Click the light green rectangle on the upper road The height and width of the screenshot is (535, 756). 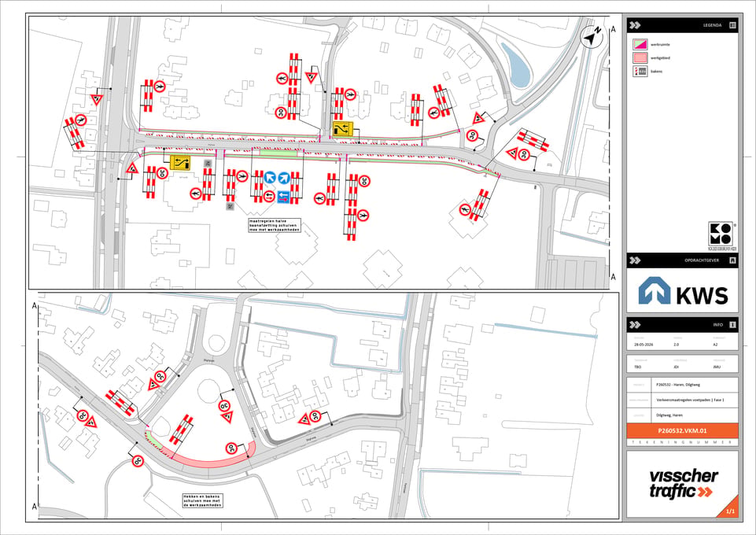[x=278, y=153]
